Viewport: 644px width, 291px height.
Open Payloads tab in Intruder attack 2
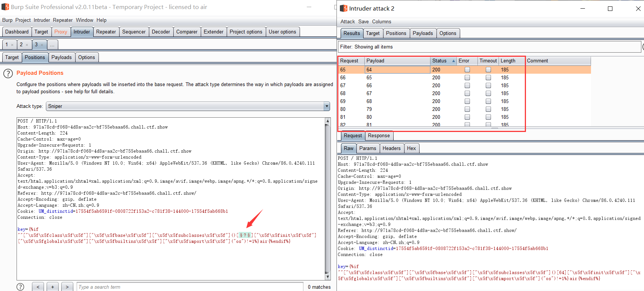coord(423,33)
